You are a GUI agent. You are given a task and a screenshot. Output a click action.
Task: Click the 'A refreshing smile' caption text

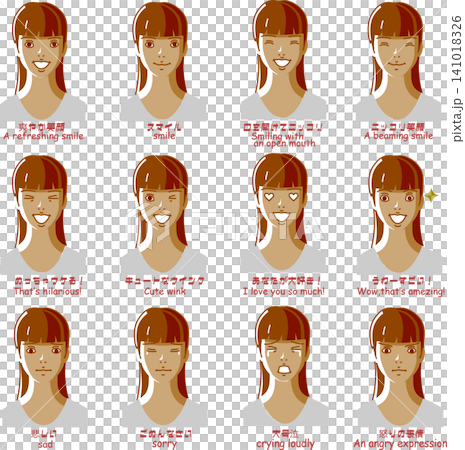pyautogui.click(x=44, y=136)
